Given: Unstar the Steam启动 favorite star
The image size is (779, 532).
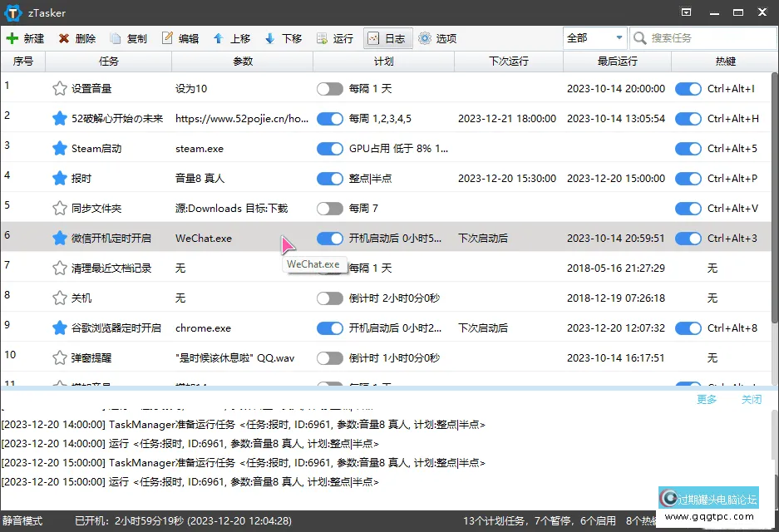Looking at the screenshot, I should click(60, 147).
